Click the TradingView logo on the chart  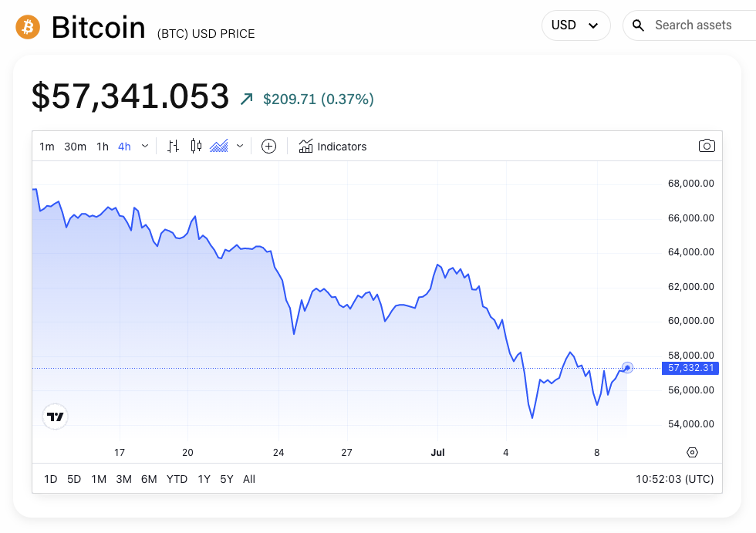tap(55, 416)
